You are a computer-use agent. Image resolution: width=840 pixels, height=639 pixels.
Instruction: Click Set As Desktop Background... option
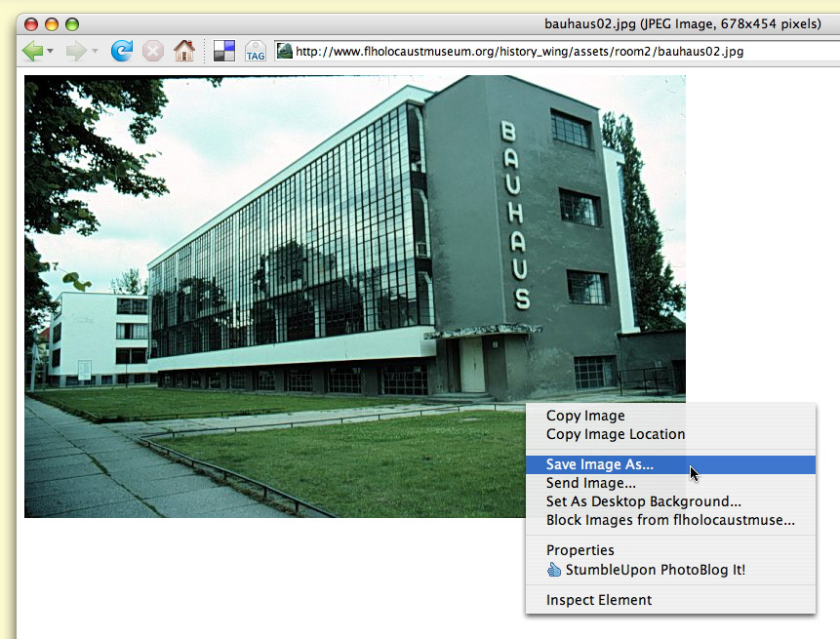(x=643, y=501)
